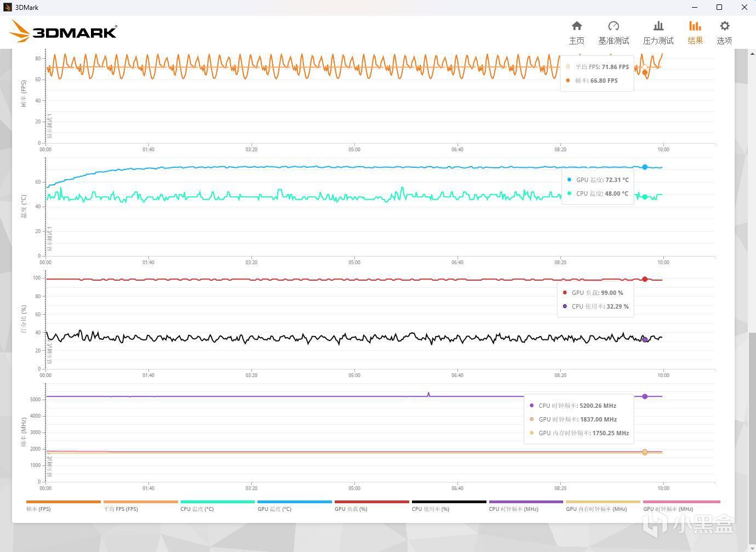Click the 3DMARK logo
Viewport: 756px width, 552px height.
tap(63, 31)
